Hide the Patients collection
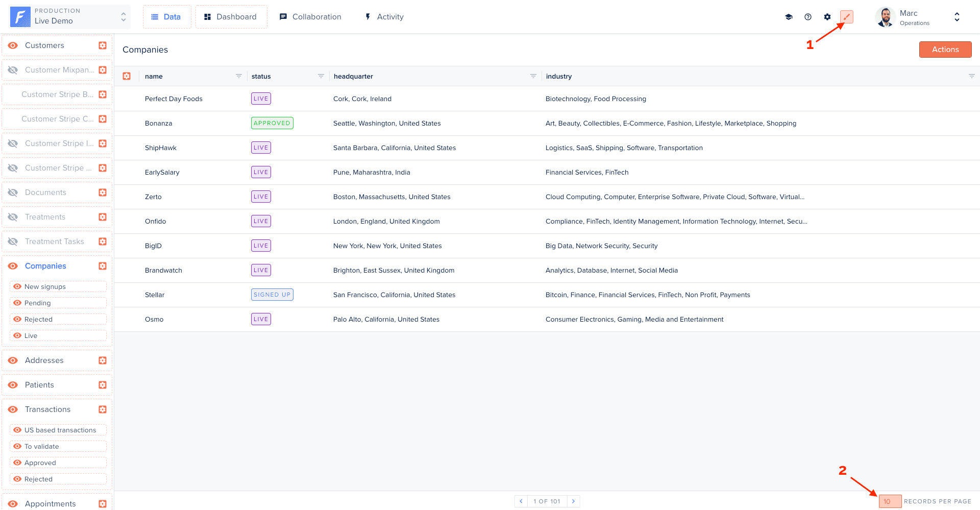980x510 pixels. tap(13, 385)
